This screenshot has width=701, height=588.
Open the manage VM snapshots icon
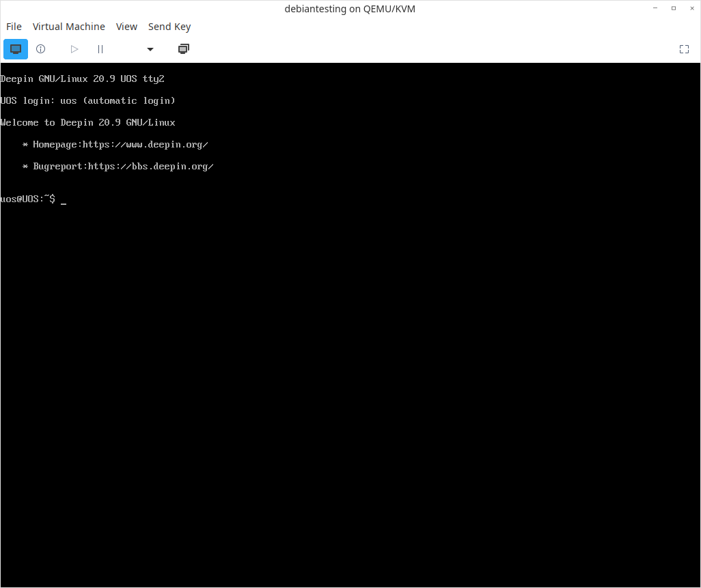pos(184,49)
